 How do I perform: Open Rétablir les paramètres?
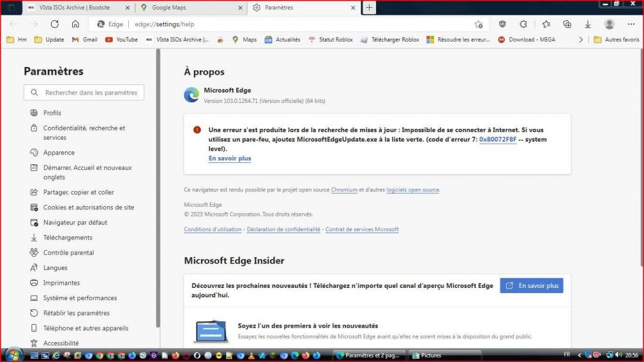(x=77, y=312)
